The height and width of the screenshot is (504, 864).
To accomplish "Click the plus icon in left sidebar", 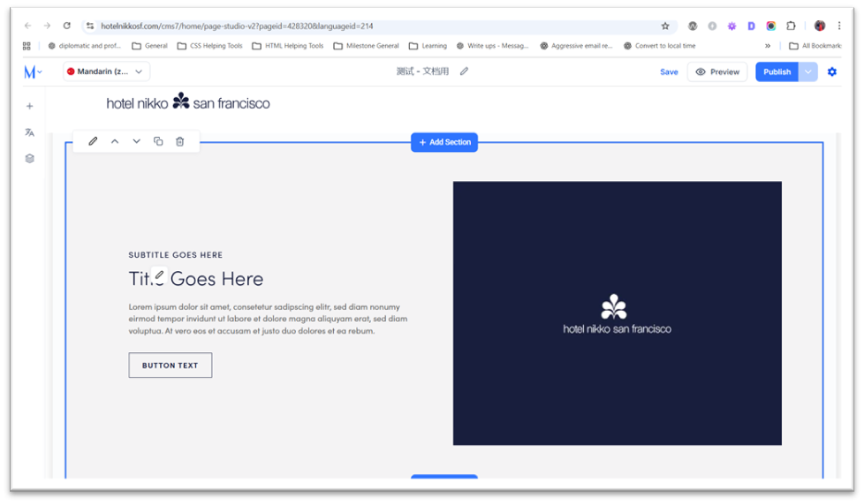I will [x=30, y=106].
